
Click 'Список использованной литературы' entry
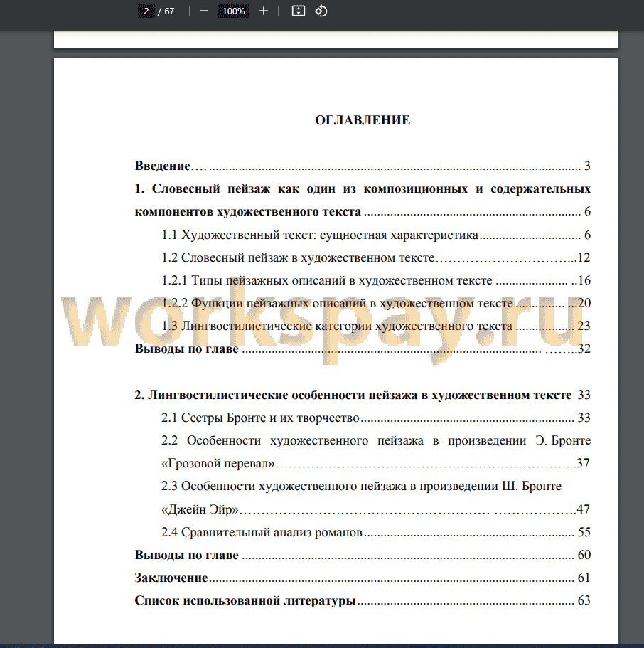(363, 600)
